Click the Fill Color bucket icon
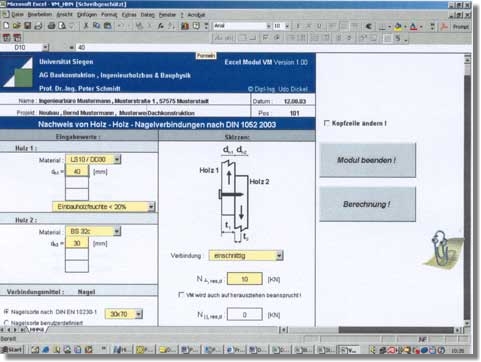The height and width of the screenshot is (362, 481). coord(398,26)
